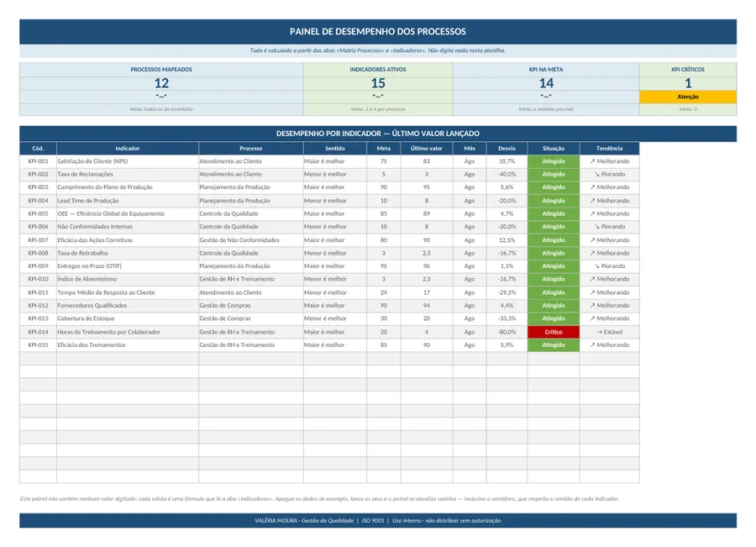Click the red 'Crítico' status for KPI-014

coord(554,332)
